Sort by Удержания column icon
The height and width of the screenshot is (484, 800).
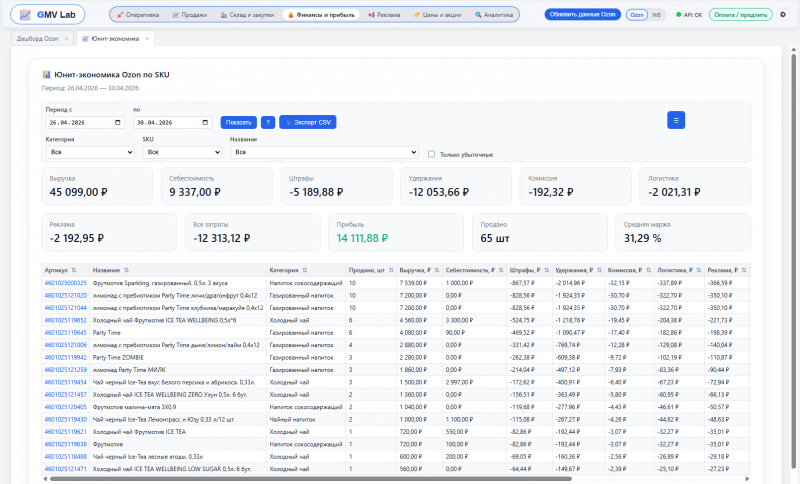[599, 270]
